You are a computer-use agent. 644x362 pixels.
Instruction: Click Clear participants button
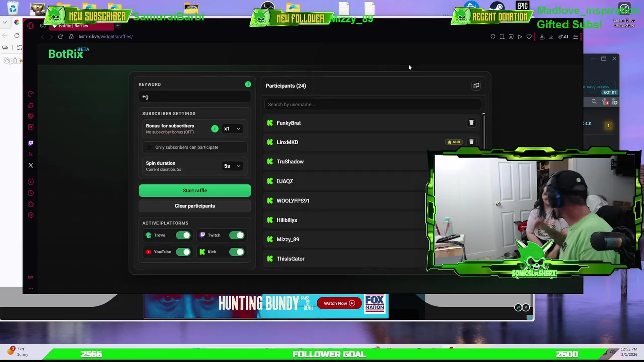click(195, 206)
